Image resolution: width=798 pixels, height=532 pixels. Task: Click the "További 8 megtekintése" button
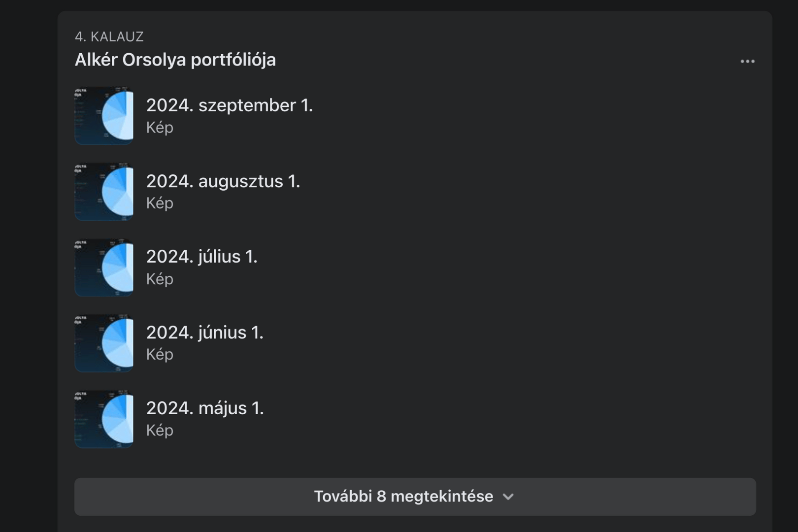403,497
